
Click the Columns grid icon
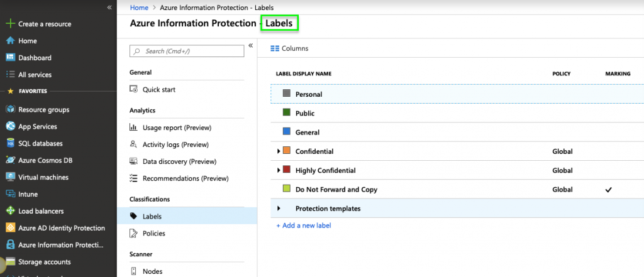pyautogui.click(x=275, y=48)
